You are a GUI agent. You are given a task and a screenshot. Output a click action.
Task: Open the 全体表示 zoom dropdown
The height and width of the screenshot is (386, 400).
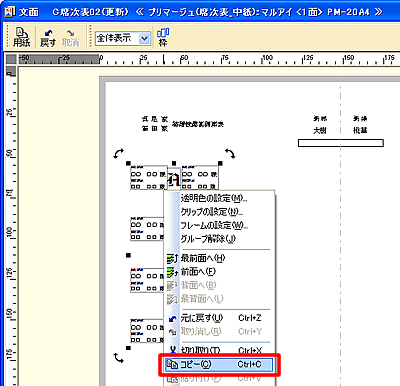click(x=144, y=39)
